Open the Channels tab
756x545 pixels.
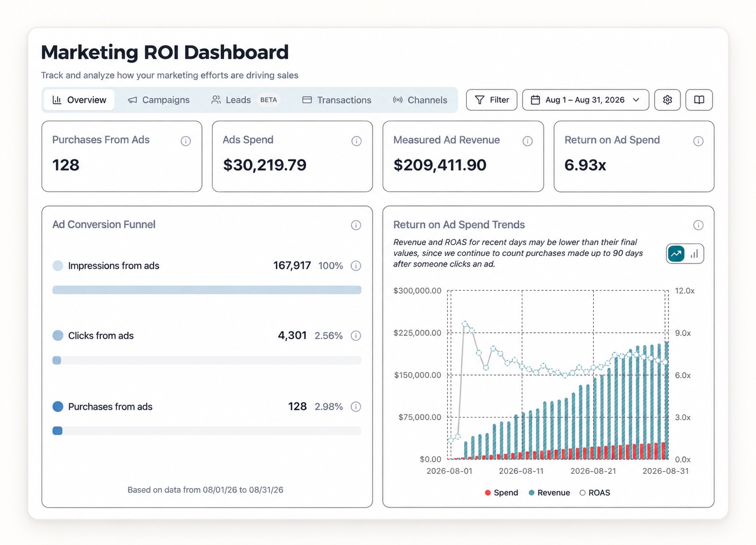420,100
